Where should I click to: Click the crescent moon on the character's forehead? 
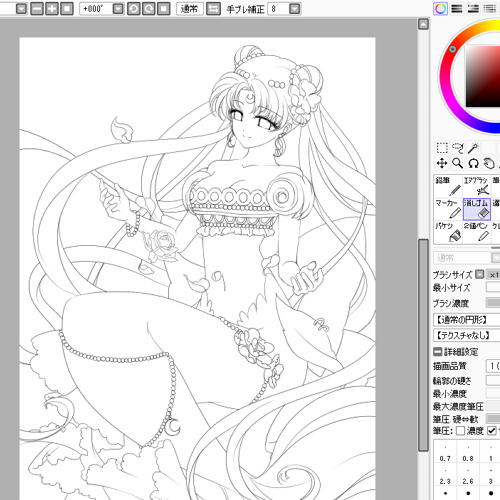pos(249,98)
